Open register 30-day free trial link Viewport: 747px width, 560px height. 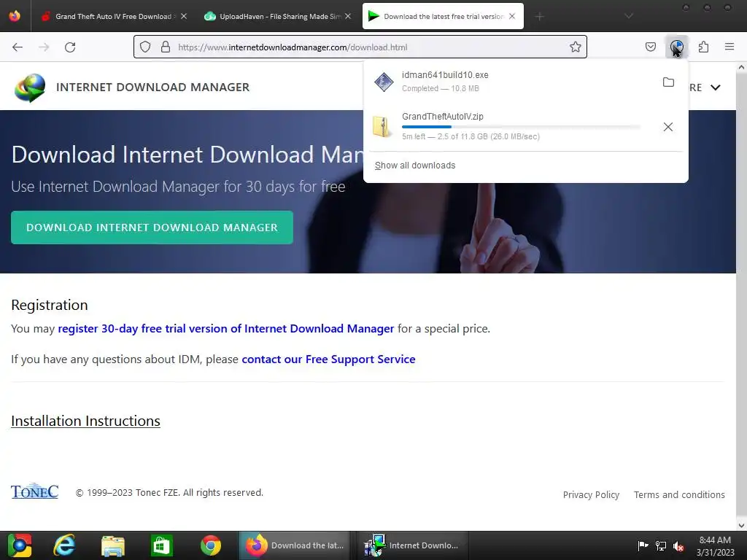click(226, 329)
